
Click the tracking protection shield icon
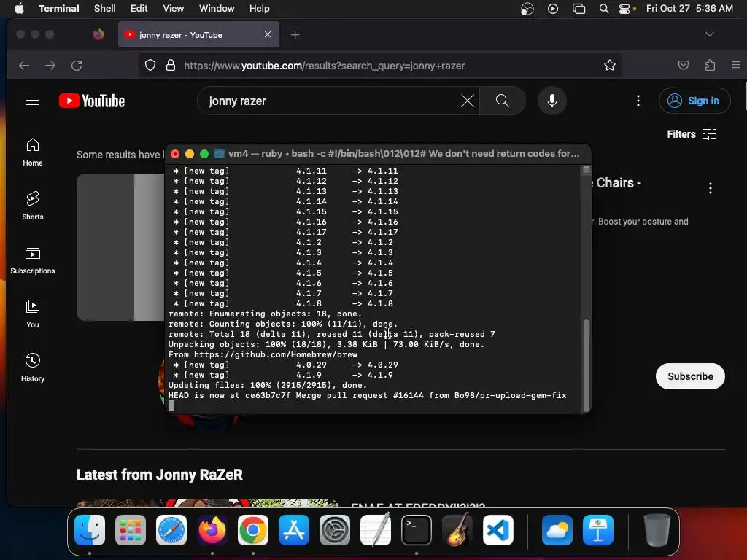150,65
